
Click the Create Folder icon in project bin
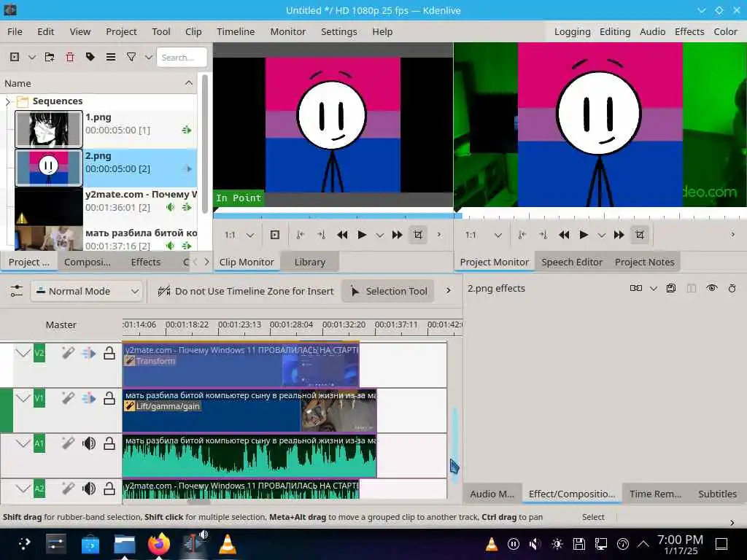pyautogui.click(x=50, y=57)
